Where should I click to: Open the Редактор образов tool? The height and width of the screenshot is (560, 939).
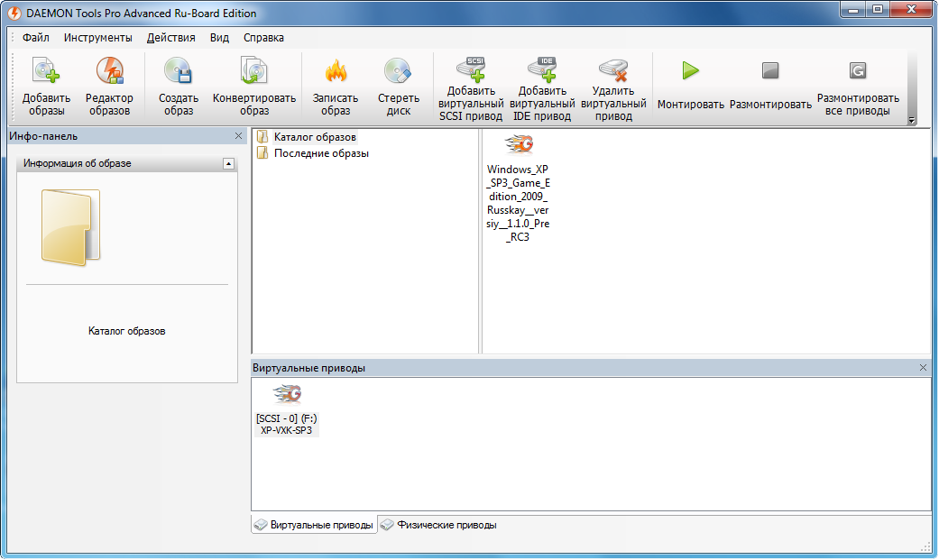109,71
